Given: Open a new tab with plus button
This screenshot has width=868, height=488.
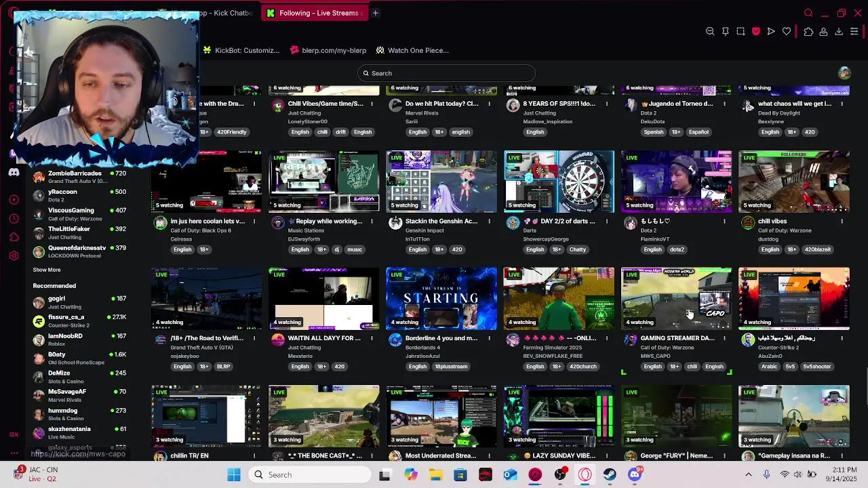Looking at the screenshot, I should tap(375, 13).
